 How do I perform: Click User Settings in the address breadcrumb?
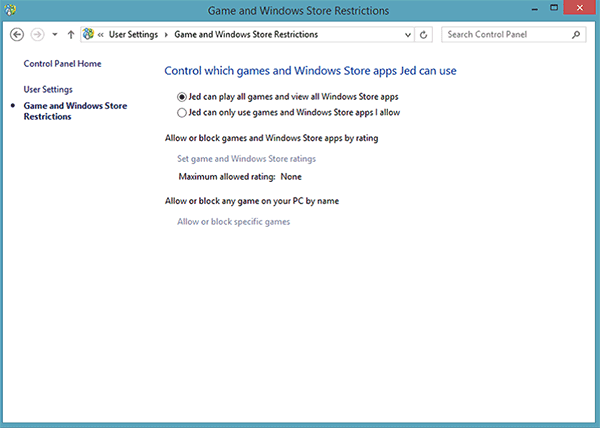coord(134,34)
